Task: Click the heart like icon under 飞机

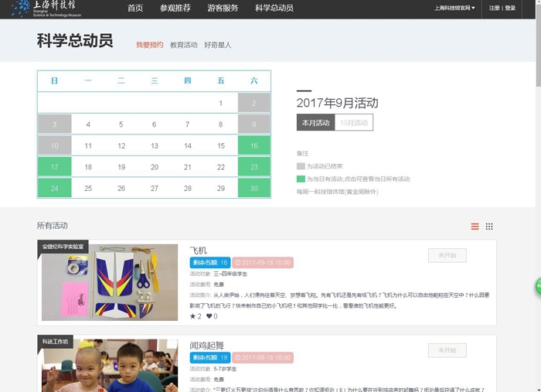Action: pyautogui.click(x=209, y=316)
